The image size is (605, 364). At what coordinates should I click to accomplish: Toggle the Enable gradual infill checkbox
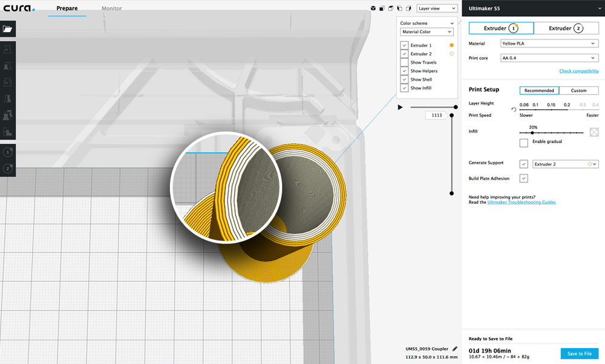(524, 142)
